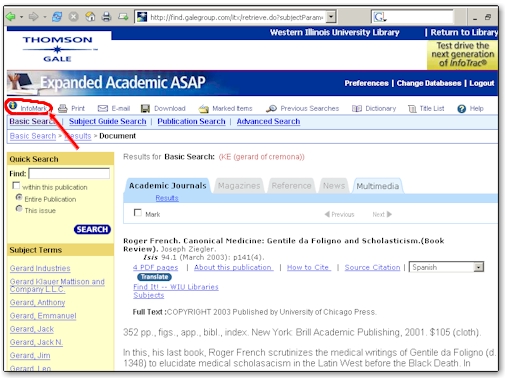Open 'How to Cite' link
Screen dimensions: 507x380
click(x=309, y=267)
